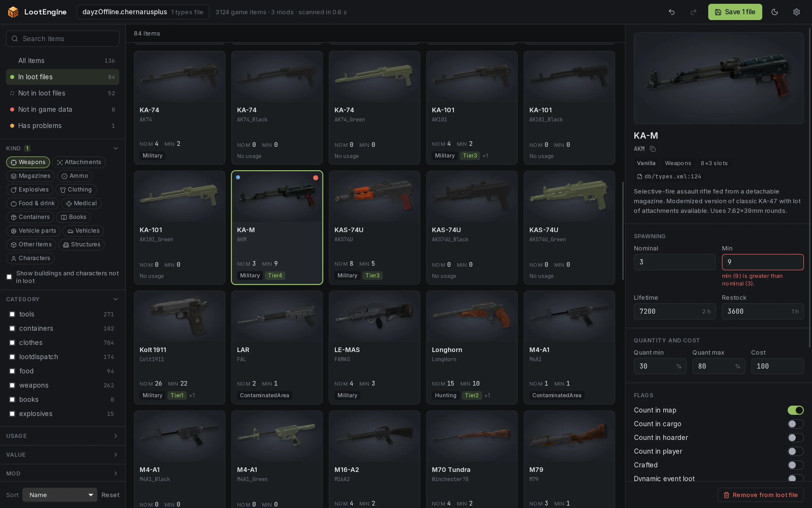Click the undo arrow icon
Screen dimensions: 812x508
click(x=671, y=12)
